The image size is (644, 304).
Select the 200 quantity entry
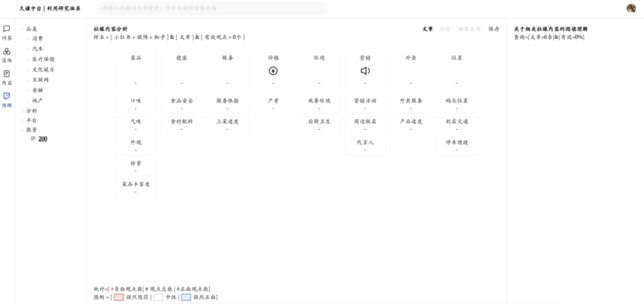click(x=43, y=139)
